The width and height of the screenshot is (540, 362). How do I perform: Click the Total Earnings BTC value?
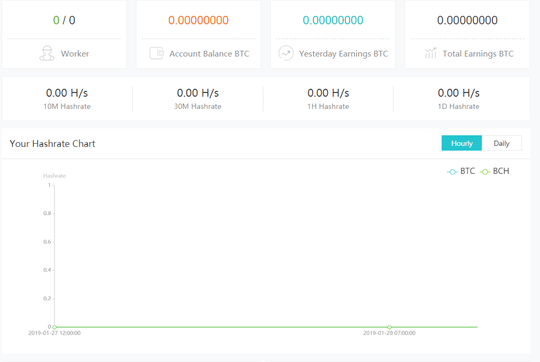467,20
